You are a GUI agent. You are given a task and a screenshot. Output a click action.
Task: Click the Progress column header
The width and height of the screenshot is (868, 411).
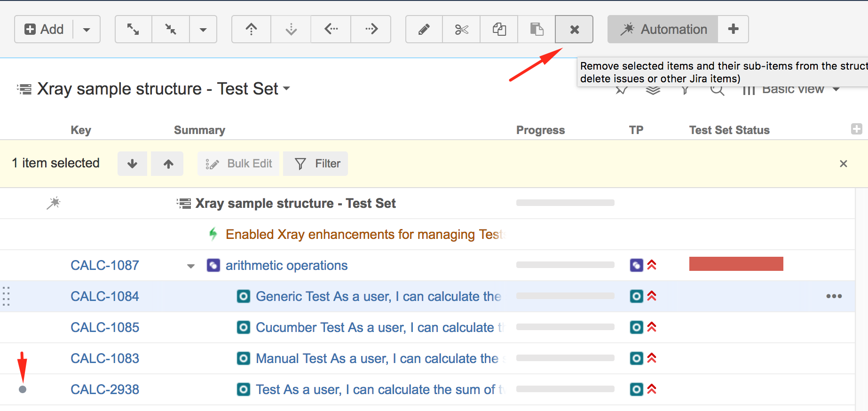click(540, 130)
